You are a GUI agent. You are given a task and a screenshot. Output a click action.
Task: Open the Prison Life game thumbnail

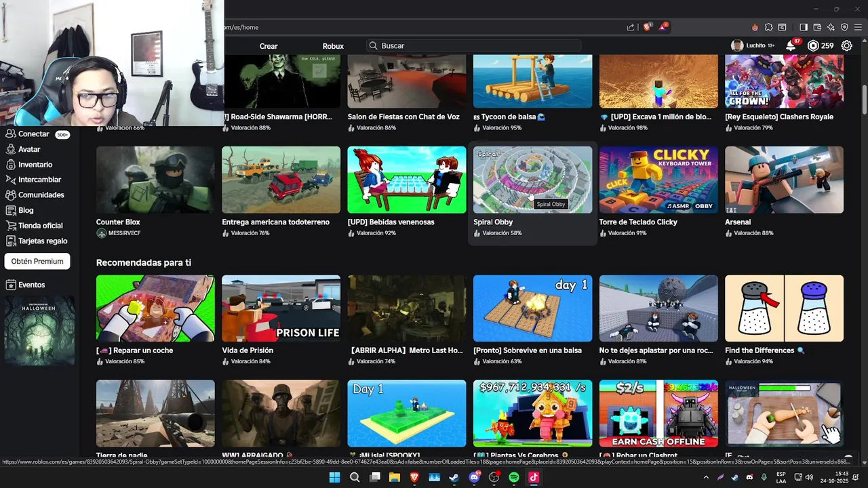click(281, 308)
